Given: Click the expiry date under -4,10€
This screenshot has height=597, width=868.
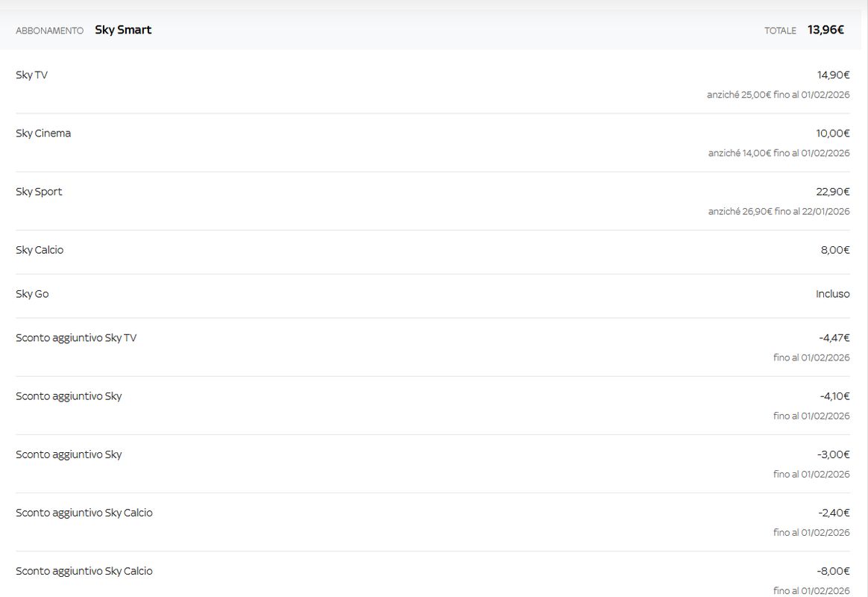Looking at the screenshot, I should (811, 416).
